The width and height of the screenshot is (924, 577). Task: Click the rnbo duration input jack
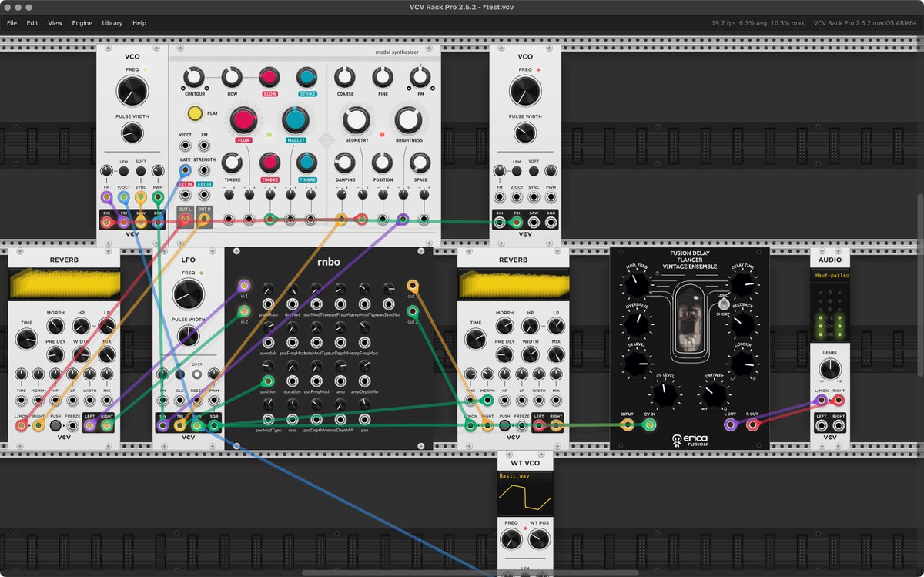293,381
